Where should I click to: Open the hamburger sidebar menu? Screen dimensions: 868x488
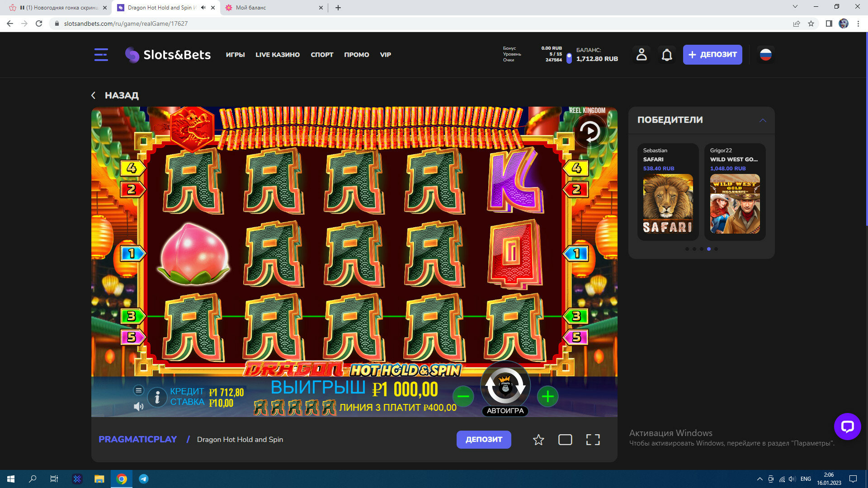[101, 55]
